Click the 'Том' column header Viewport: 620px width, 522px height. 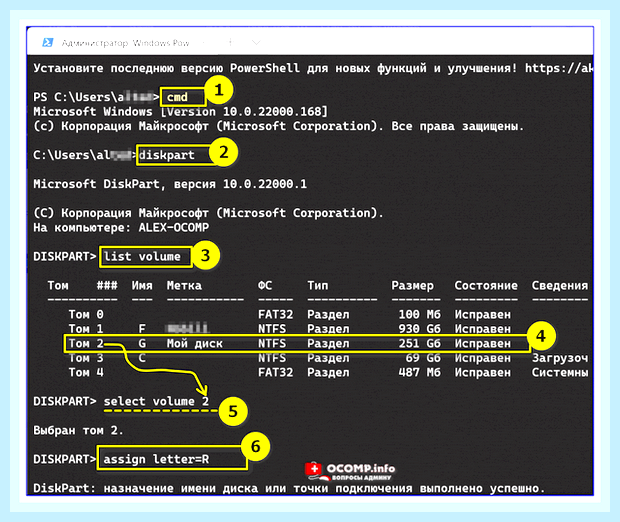tap(58, 286)
